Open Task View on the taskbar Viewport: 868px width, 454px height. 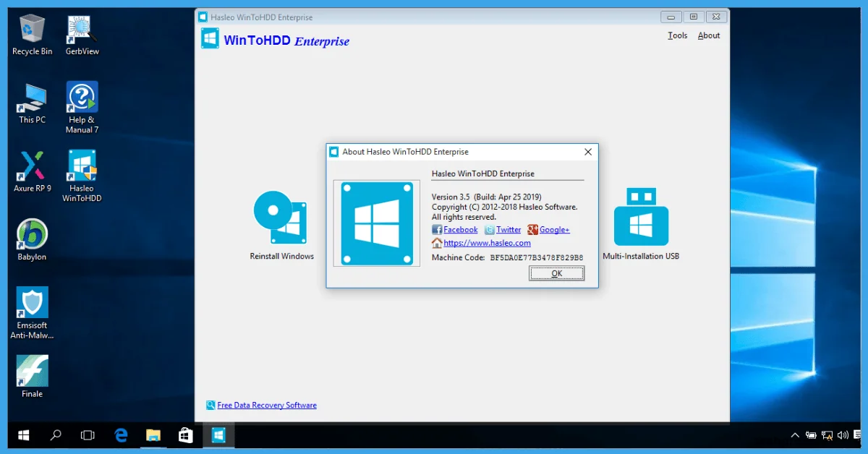pyautogui.click(x=88, y=435)
